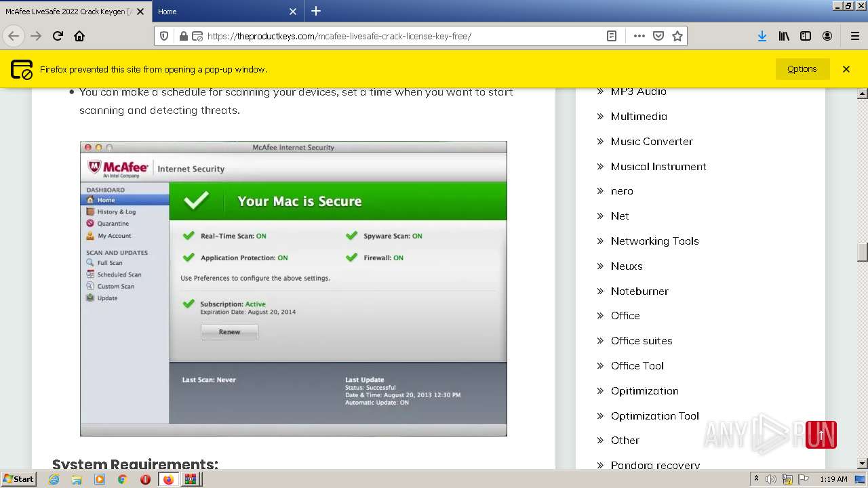Open tracking protection shield icon
This screenshot has width=868, height=488.
coord(164,36)
